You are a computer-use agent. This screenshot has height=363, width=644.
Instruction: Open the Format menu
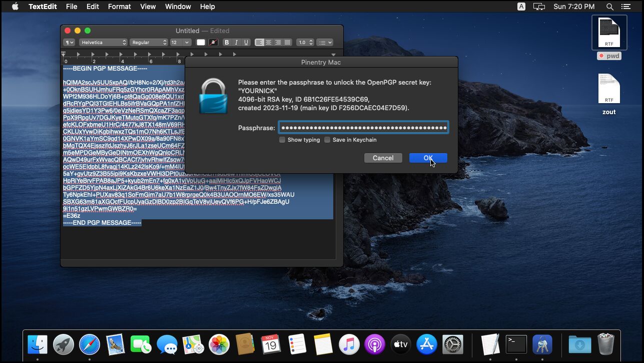point(119,7)
